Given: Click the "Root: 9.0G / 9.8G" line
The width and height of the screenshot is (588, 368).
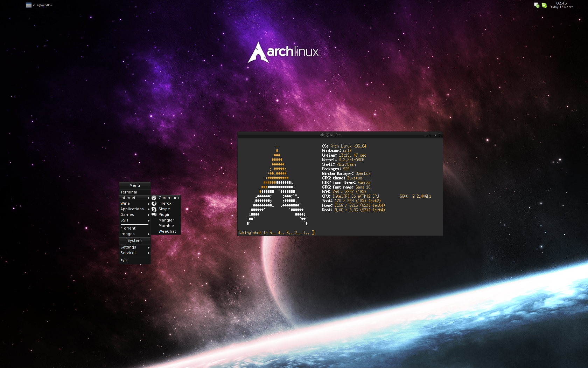Looking at the screenshot, I should [x=353, y=210].
